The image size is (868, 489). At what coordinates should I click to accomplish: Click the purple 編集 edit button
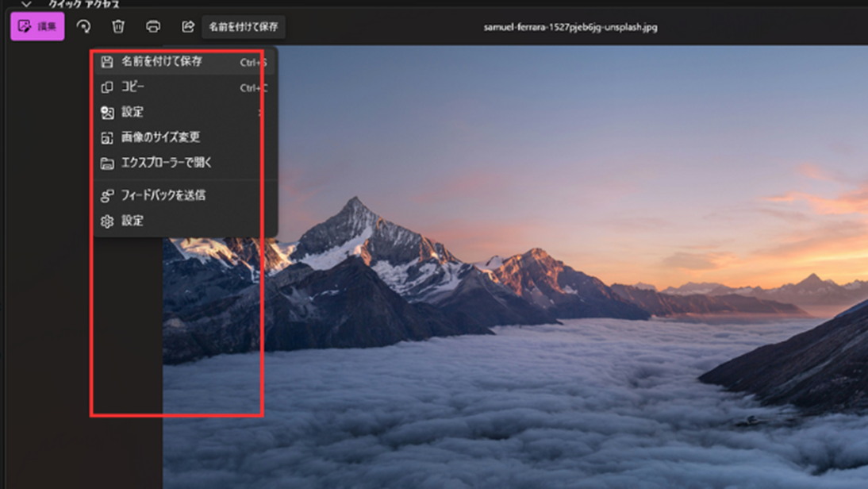click(37, 26)
